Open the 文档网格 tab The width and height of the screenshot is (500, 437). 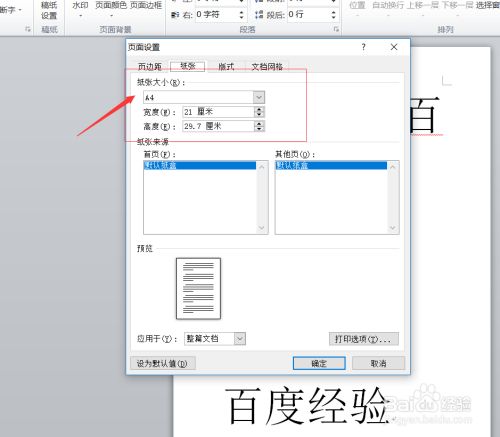[x=267, y=67]
